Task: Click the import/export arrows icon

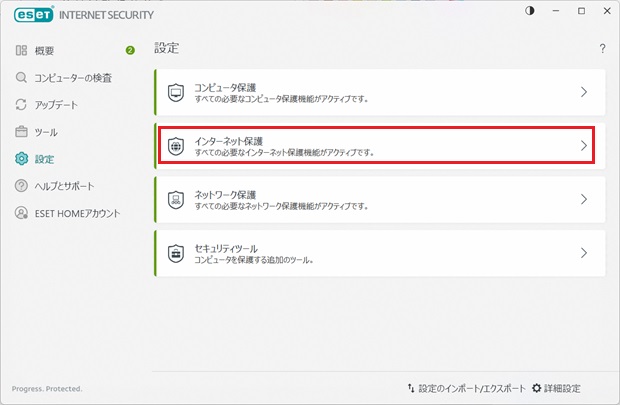Action: click(411, 388)
